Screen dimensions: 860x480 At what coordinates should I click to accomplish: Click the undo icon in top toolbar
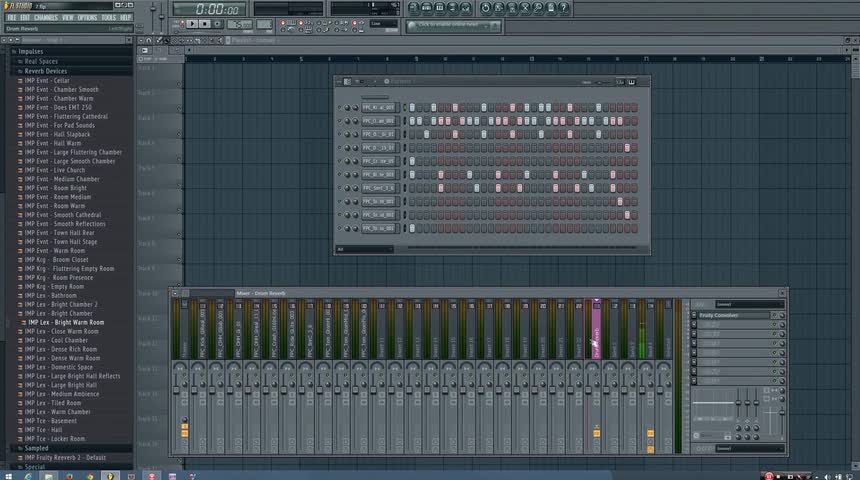pyautogui.click(x=485, y=8)
